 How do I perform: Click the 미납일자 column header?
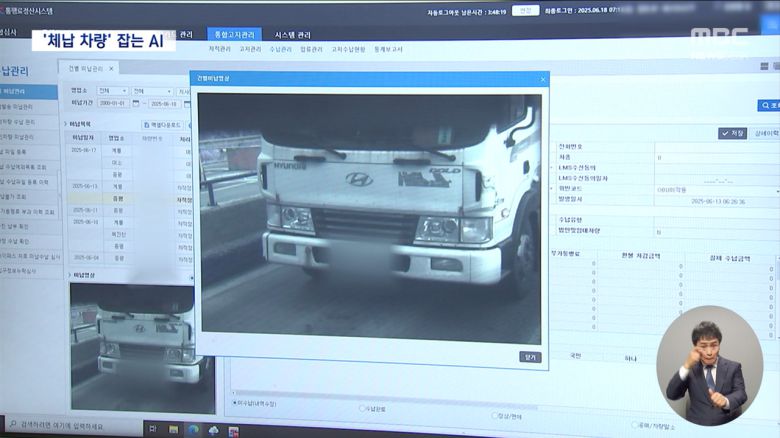tap(84, 137)
